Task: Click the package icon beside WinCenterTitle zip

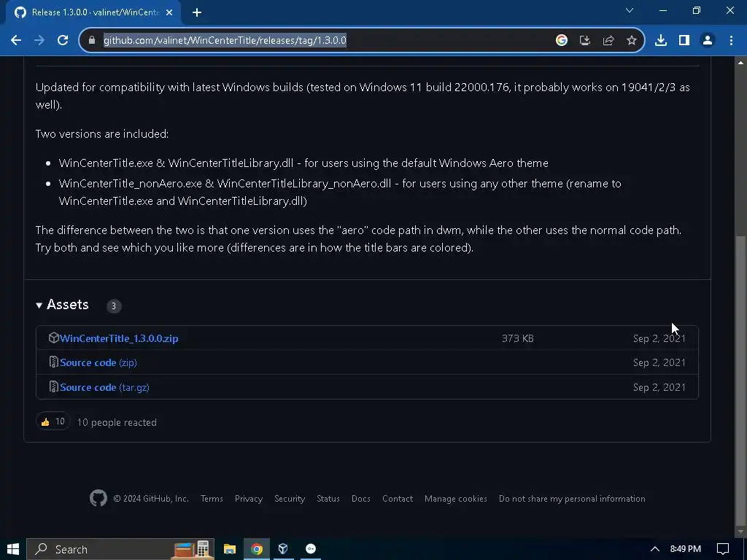Action: click(54, 338)
